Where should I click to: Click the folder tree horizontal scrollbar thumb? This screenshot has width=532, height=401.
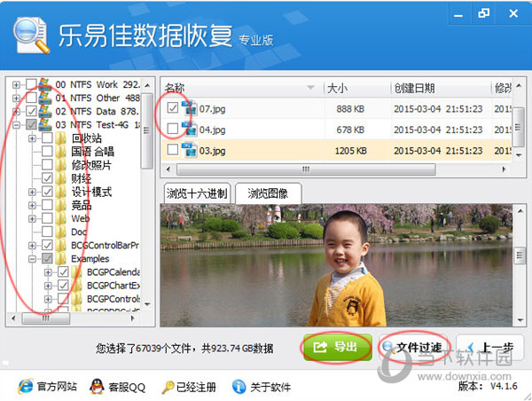(x=46, y=318)
